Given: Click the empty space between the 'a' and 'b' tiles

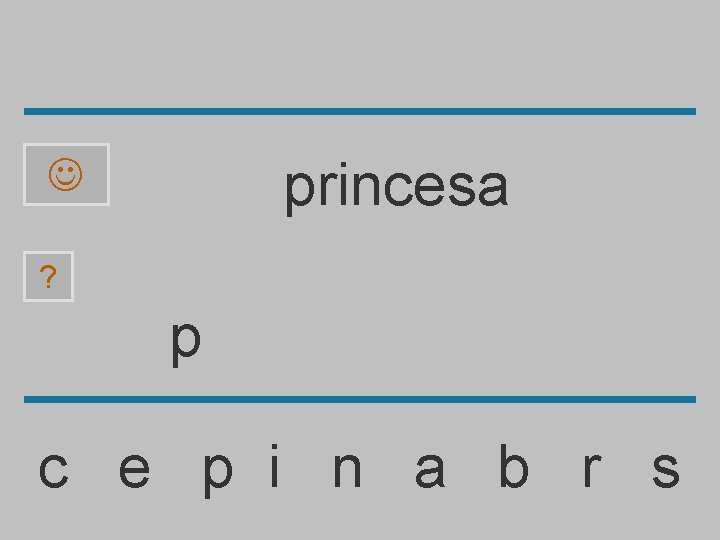Looking at the screenshot, I should pyautogui.click(x=472, y=469).
